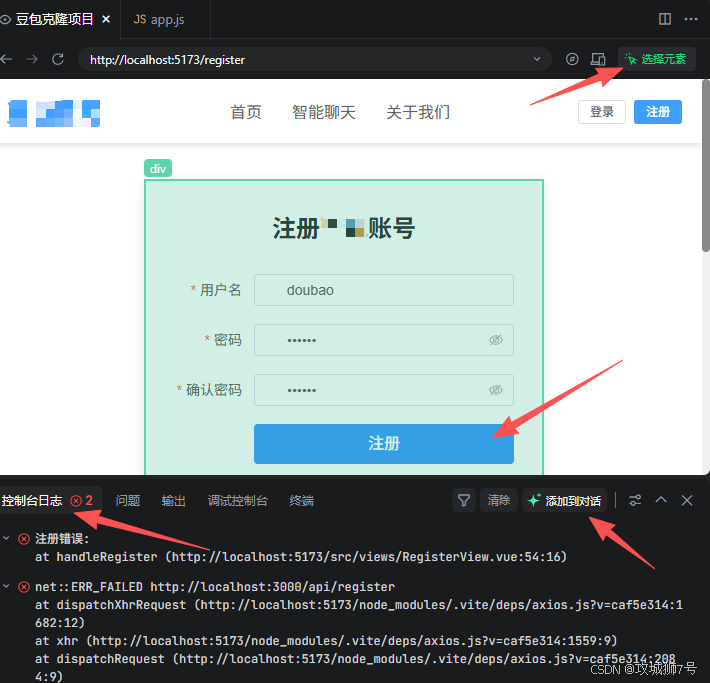
Task: Click the net::ERR_FAILED red error icon
Action: 24,587
